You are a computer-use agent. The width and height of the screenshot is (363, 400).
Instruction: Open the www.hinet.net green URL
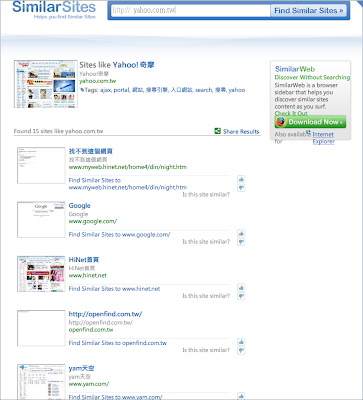click(88, 276)
